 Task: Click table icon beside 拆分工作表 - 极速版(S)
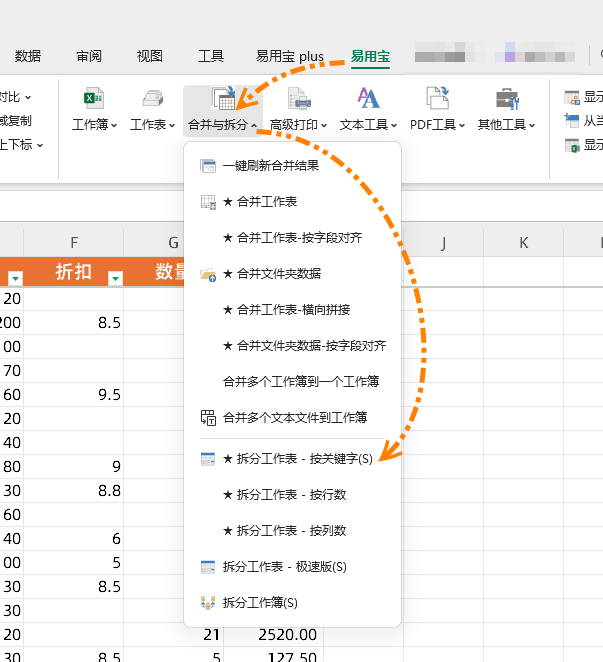pyautogui.click(x=208, y=567)
